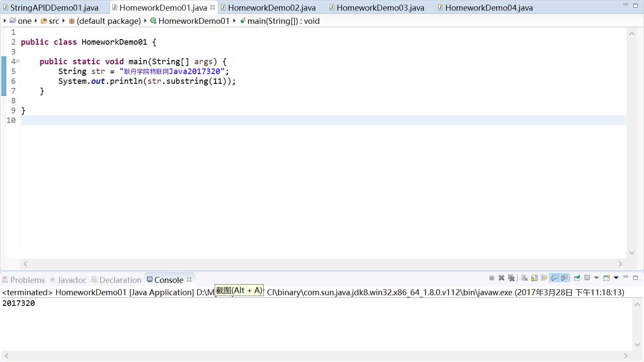Open the Declaration view tab
644x362 pixels.
117,280
